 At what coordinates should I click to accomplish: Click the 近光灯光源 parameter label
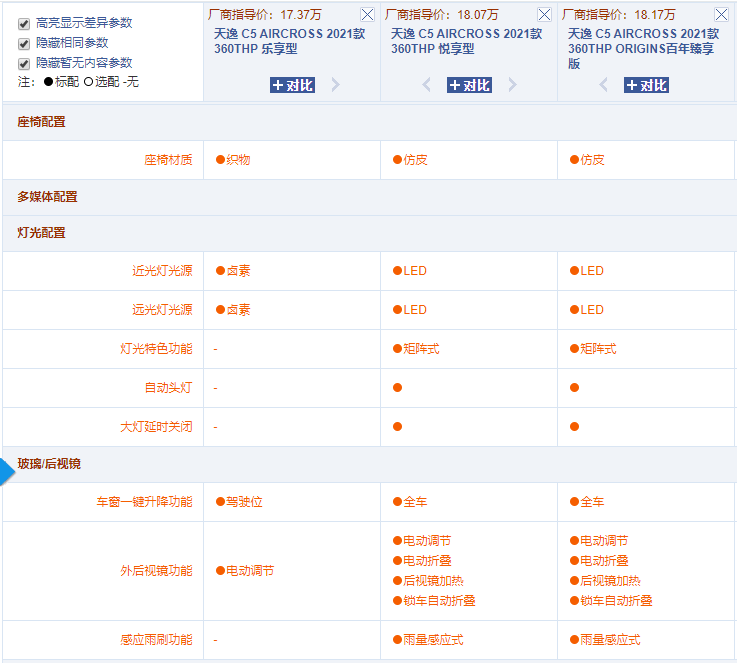tap(162, 271)
